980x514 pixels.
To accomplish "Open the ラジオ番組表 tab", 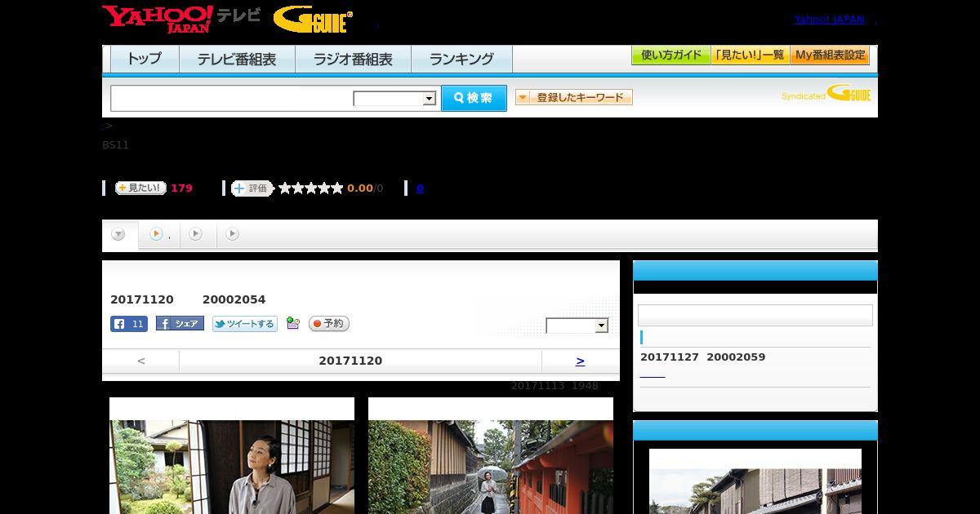I will tap(353, 60).
